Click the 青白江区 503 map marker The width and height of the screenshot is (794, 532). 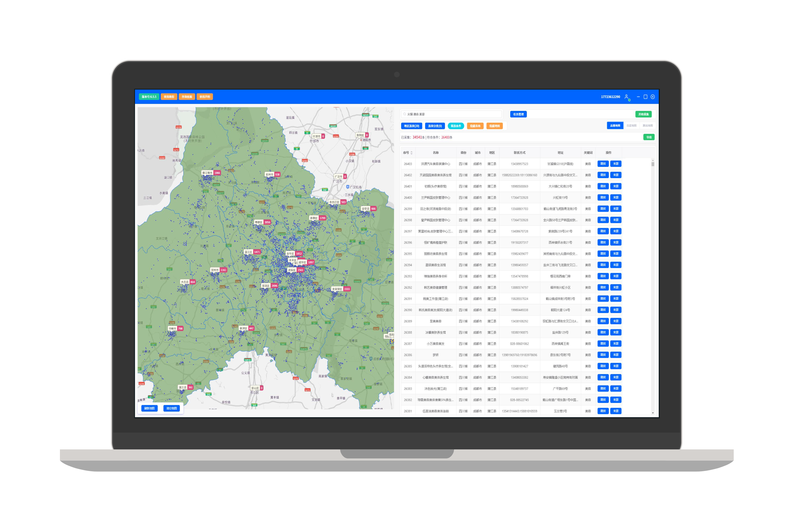[337, 202]
